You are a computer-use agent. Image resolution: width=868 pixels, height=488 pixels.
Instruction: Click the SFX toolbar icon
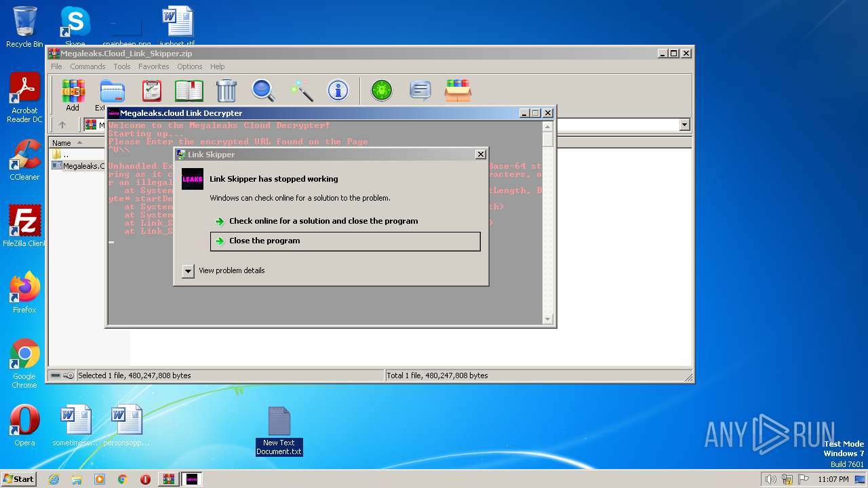tap(458, 90)
